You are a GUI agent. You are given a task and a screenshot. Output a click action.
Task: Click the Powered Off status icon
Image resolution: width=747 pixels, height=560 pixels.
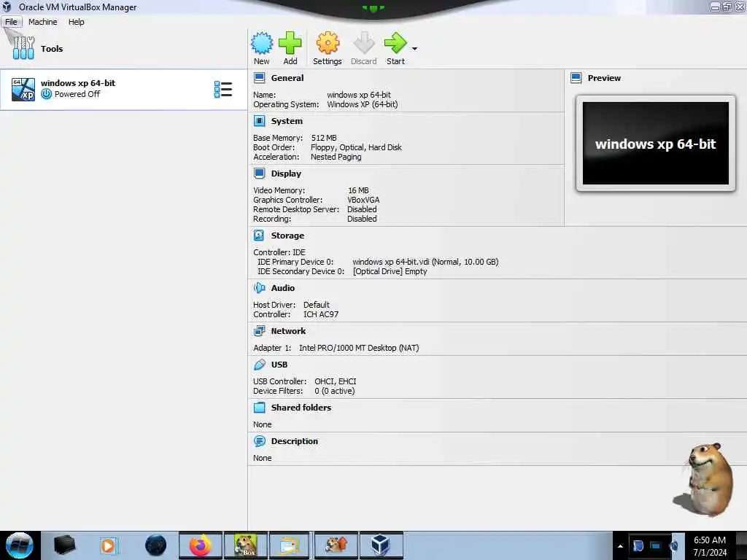click(x=46, y=94)
